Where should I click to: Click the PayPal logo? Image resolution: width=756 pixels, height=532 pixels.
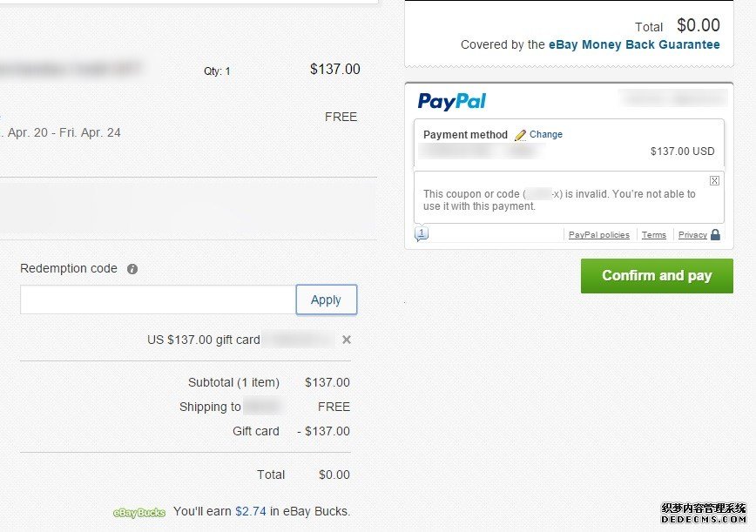(452, 101)
